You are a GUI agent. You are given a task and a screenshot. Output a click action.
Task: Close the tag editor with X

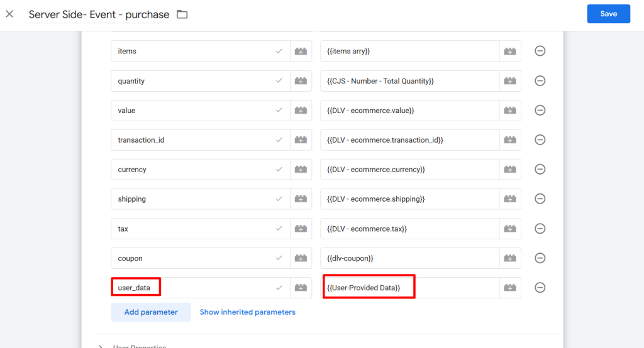tap(9, 14)
